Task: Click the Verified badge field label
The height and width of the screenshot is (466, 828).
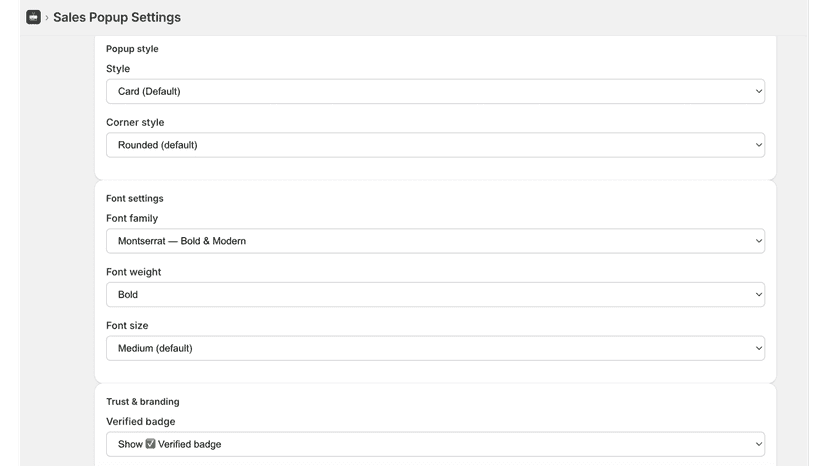Action: [x=140, y=422]
